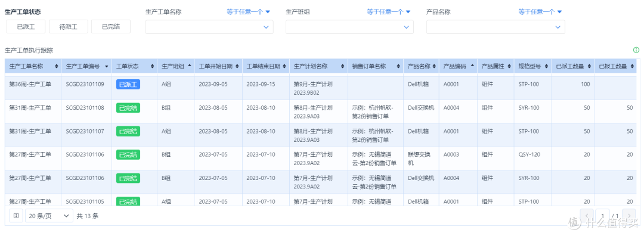Click sort icon in 产品名称 table header
The image size is (644, 236).
coord(435,66)
